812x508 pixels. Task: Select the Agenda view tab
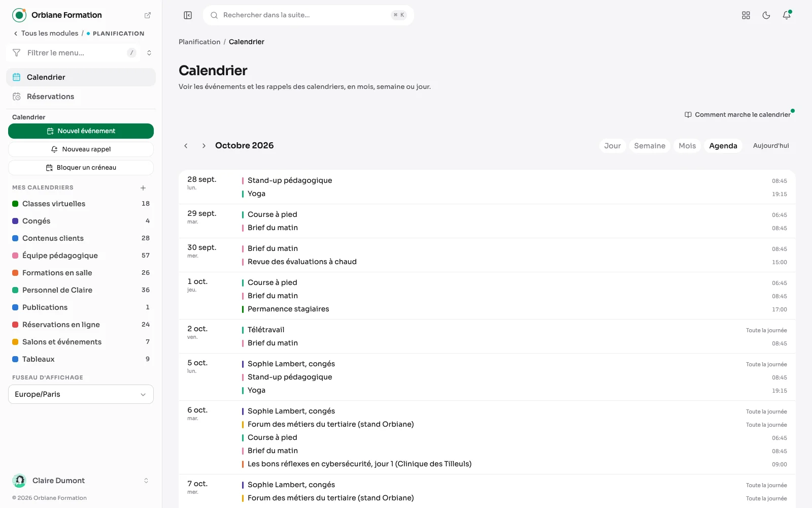(x=723, y=146)
